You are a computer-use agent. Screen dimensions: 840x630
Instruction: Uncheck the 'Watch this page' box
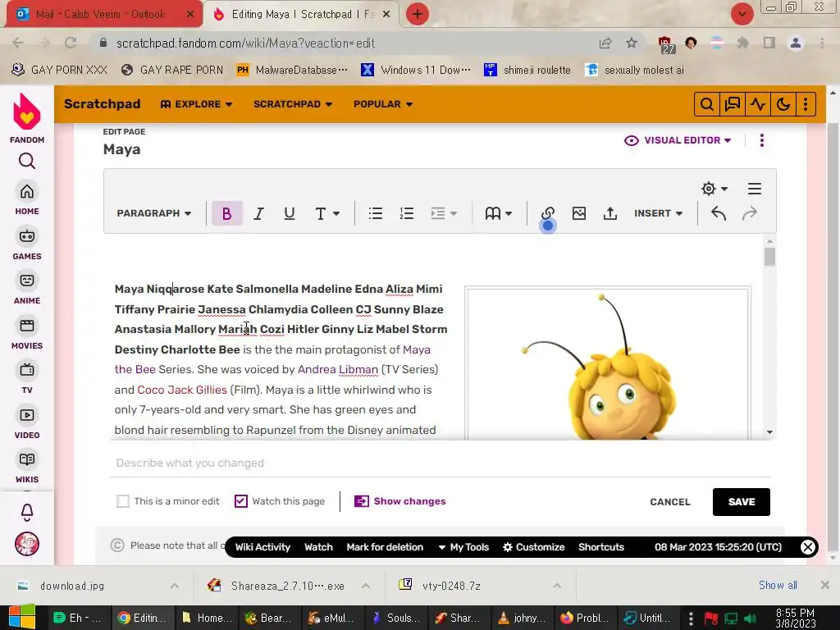tap(241, 501)
